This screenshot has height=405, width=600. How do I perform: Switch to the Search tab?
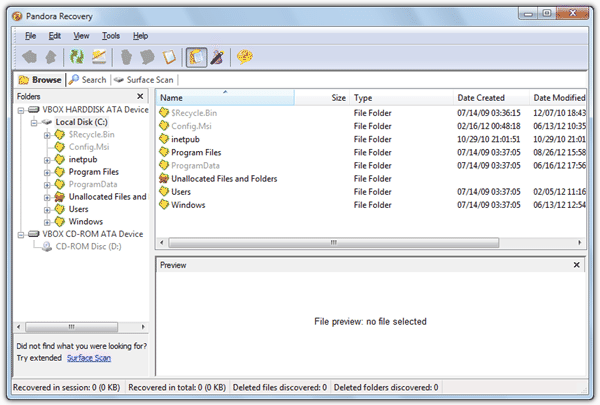pyautogui.click(x=87, y=79)
